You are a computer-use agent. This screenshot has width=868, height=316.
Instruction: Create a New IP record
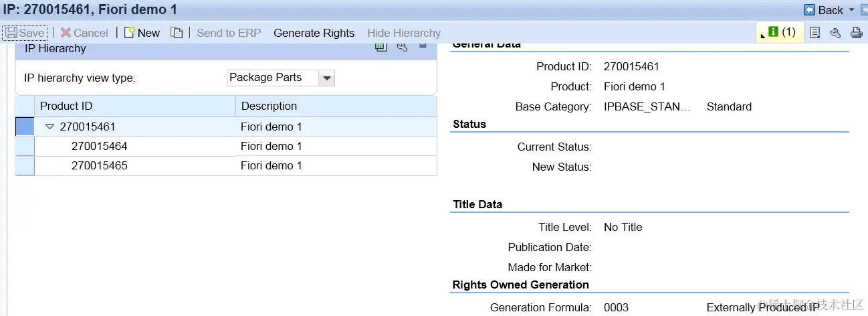tap(142, 33)
